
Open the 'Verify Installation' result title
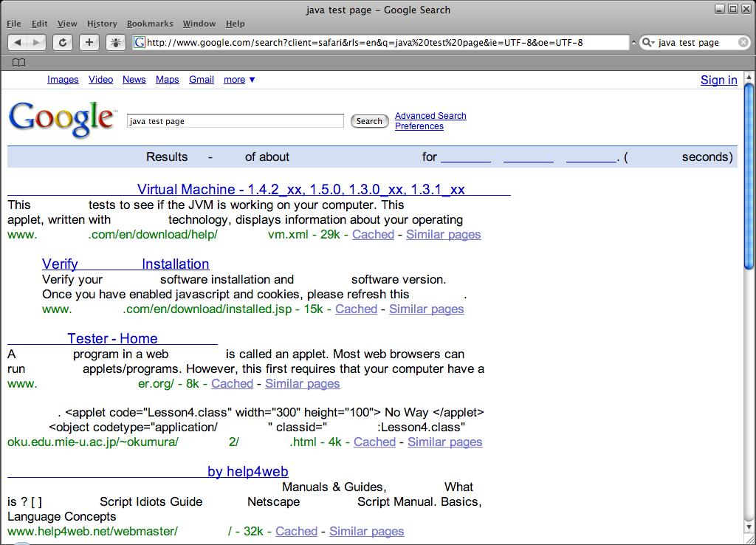click(x=126, y=264)
